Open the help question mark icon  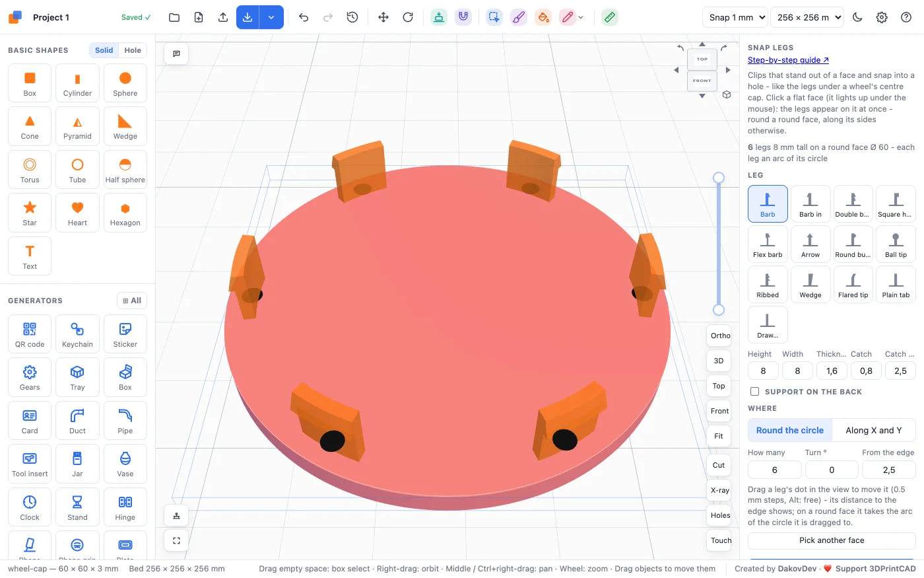click(x=906, y=17)
